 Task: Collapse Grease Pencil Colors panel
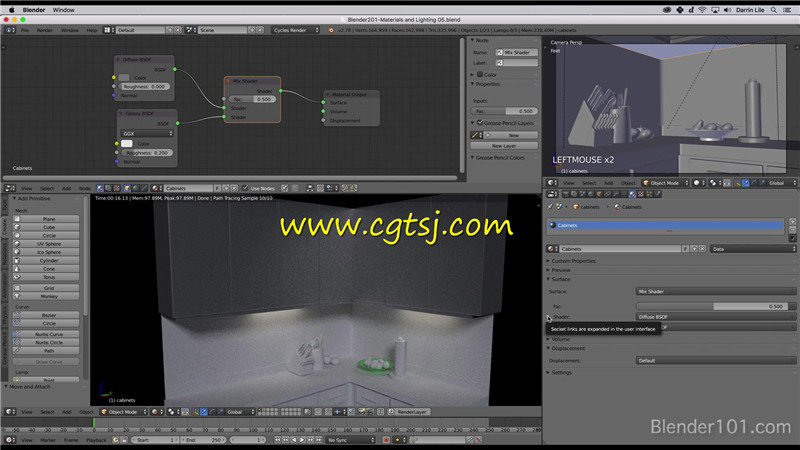[499, 158]
